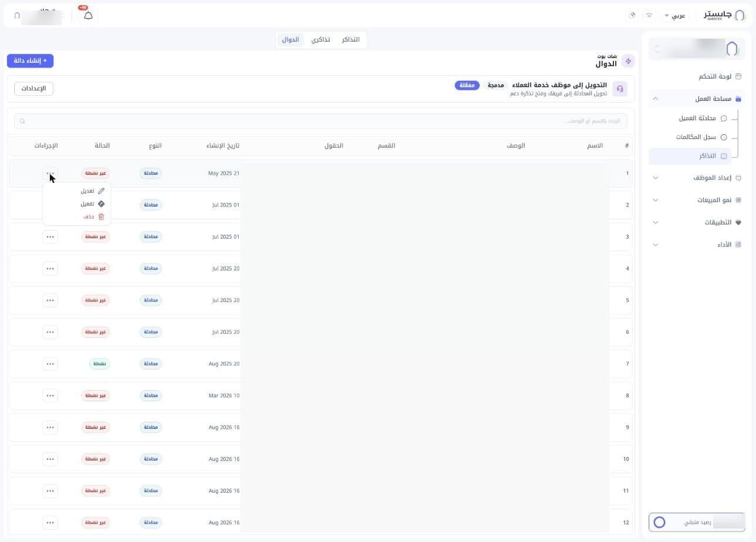Click the مفعّلة status badge
The image size is (756, 542).
(x=467, y=86)
